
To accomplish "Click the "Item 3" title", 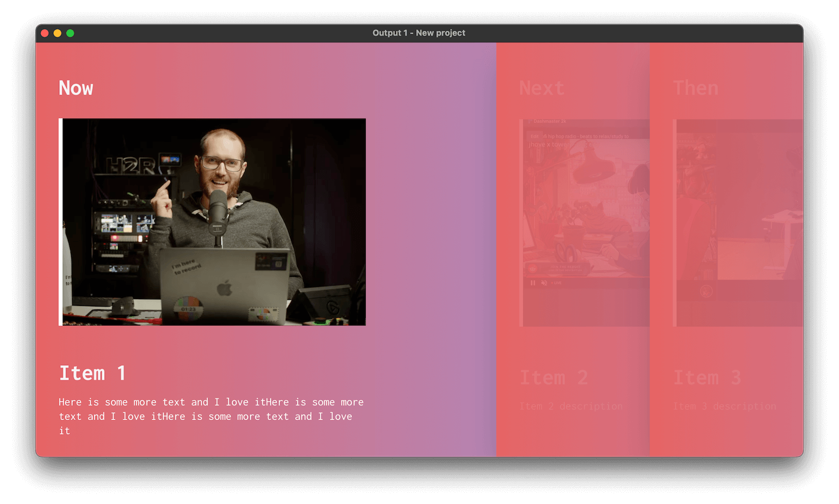I will pyautogui.click(x=708, y=378).
